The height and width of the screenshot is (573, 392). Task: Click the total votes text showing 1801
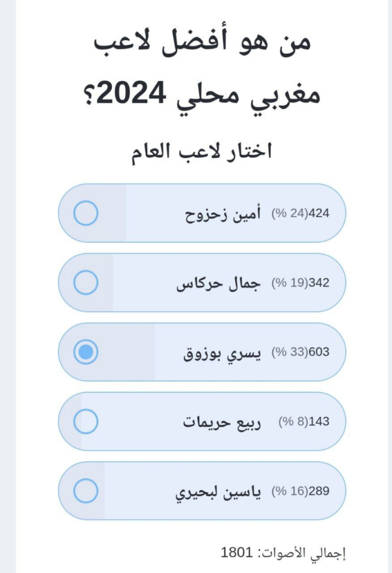pyautogui.click(x=284, y=553)
